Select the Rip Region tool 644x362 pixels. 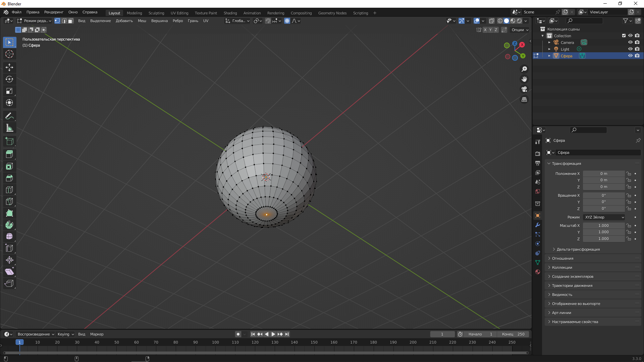pos(9,284)
